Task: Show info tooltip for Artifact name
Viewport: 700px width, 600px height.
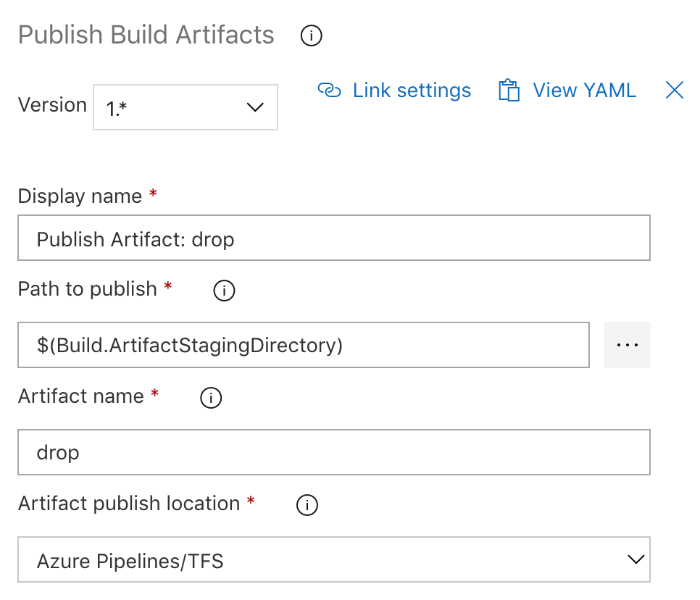Action: [210, 398]
